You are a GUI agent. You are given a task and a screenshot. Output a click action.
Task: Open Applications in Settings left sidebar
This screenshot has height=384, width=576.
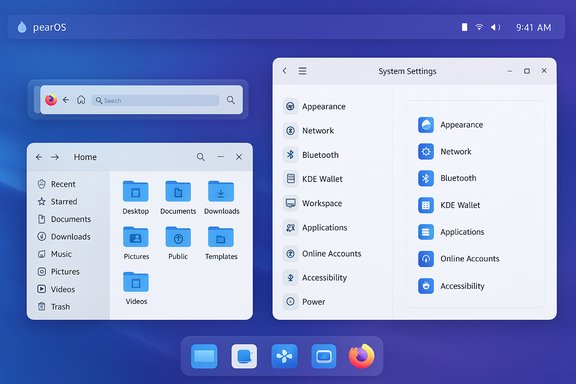coord(316,228)
